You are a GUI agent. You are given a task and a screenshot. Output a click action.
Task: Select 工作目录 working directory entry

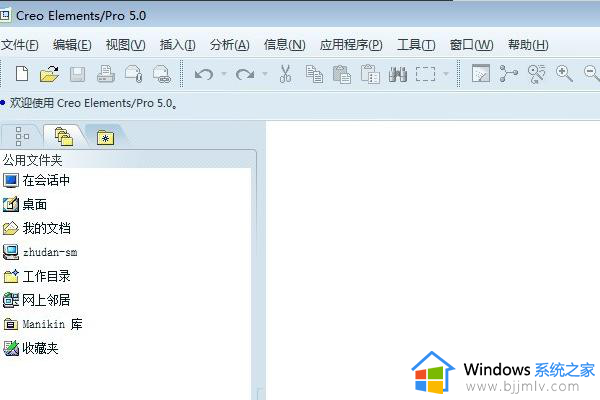click(x=37, y=276)
